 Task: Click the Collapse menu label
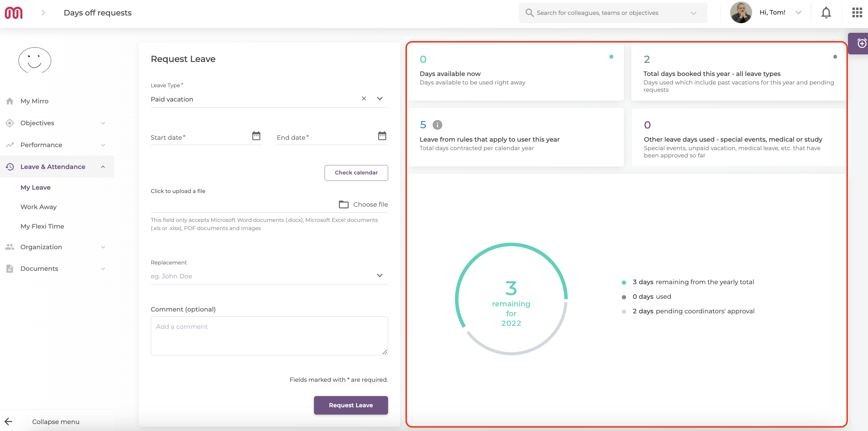pos(56,422)
